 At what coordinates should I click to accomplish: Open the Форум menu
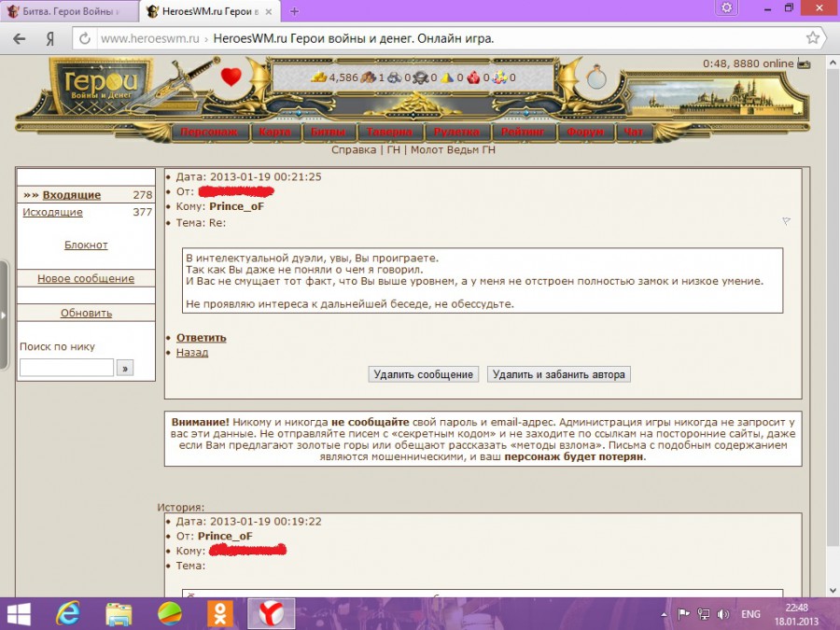[585, 132]
